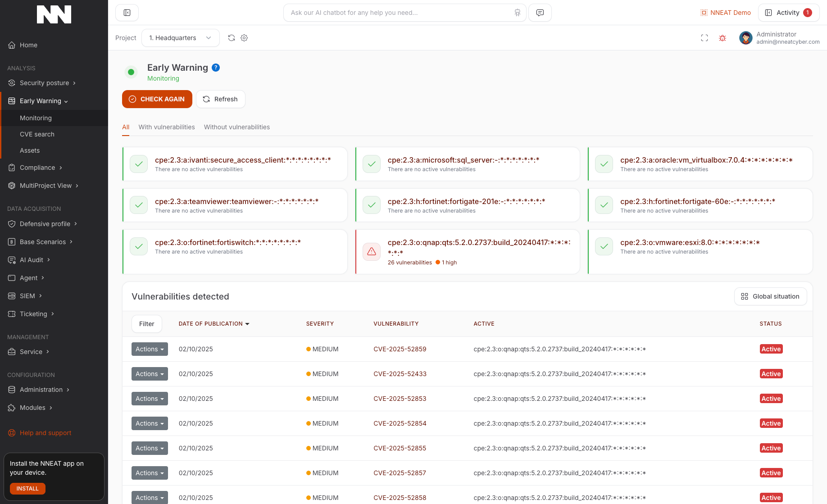Click the red bug report icon

(722, 38)
